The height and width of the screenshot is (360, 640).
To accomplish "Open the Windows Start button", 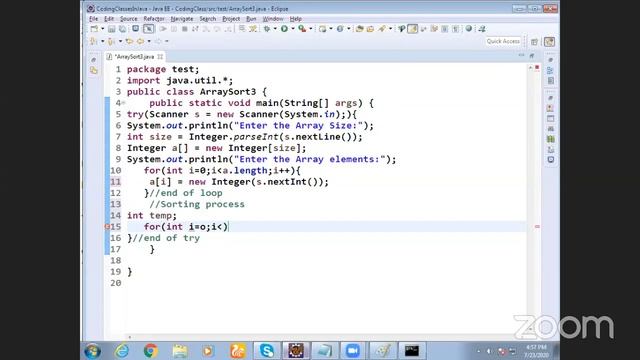I will [x=93, y=351].
